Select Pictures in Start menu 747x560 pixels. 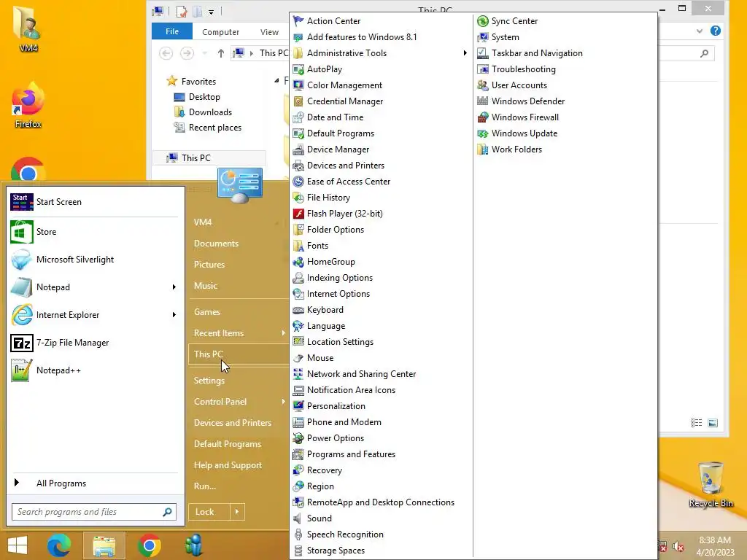point(209,264)
